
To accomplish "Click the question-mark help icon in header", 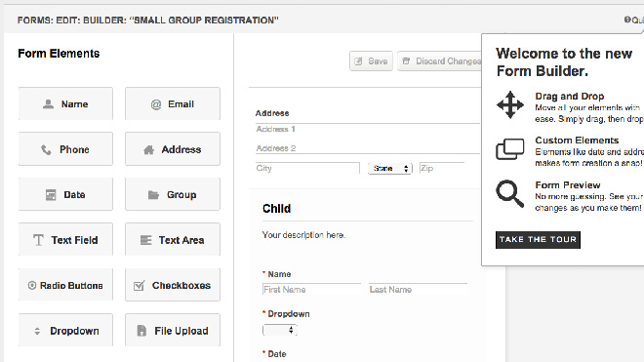I will (627, 20).
